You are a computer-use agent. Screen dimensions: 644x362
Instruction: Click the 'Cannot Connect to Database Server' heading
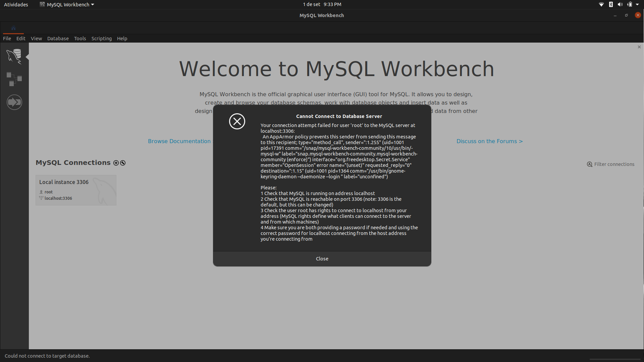coord(339,116)
